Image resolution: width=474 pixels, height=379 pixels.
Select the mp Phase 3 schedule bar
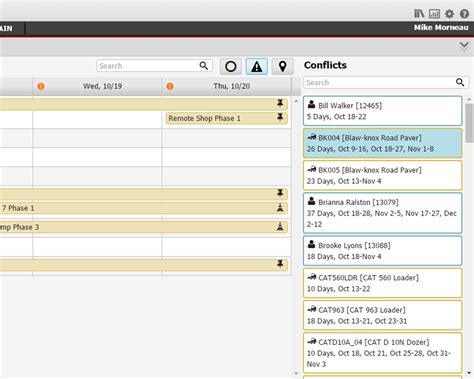pyautogui.click(x=144, y=227)
